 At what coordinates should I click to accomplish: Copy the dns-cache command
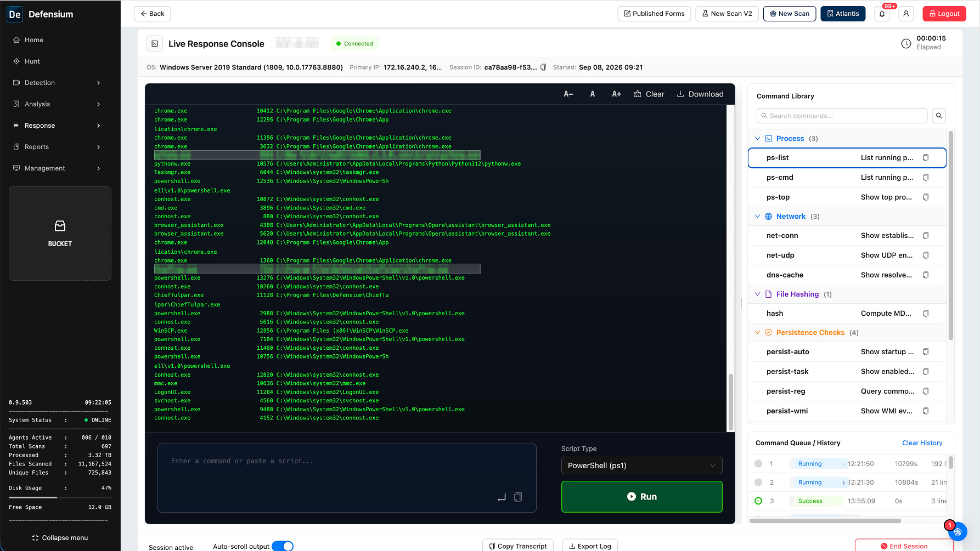coord(926,275)
